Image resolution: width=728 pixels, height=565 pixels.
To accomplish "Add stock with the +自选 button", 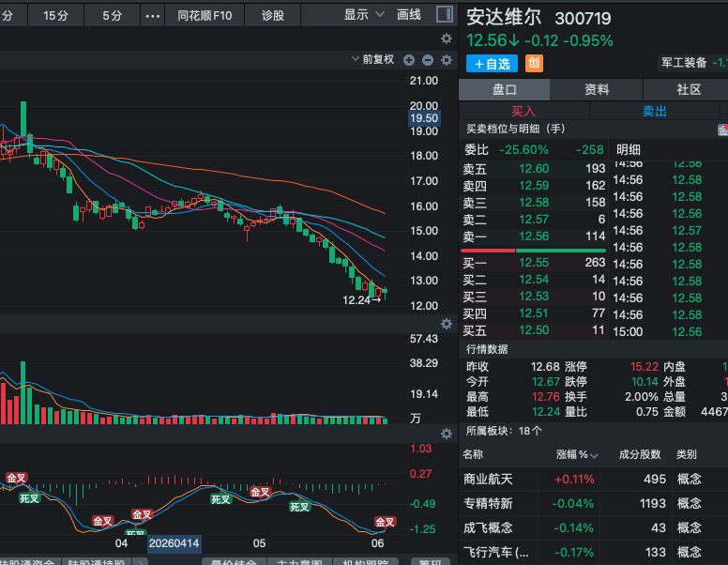I will click(492, 63).
